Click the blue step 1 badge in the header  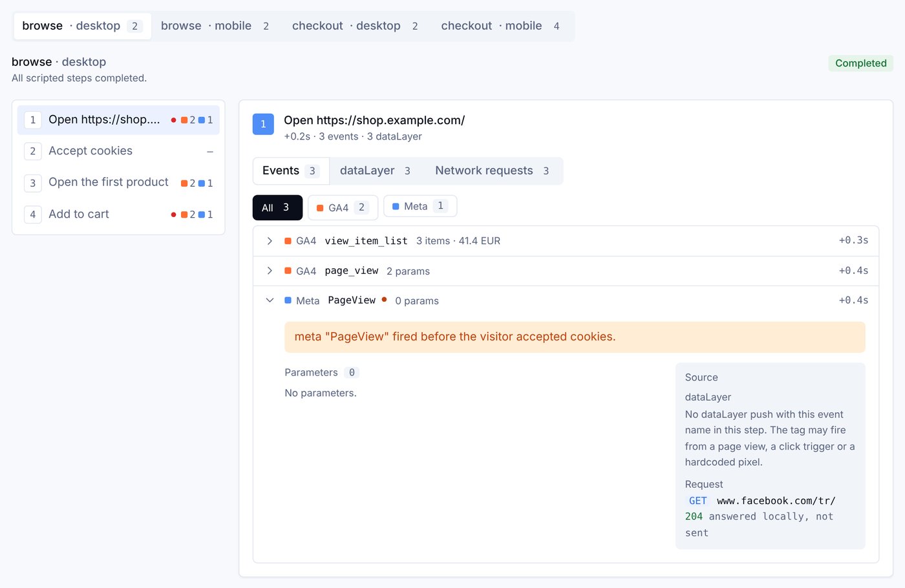263,124
